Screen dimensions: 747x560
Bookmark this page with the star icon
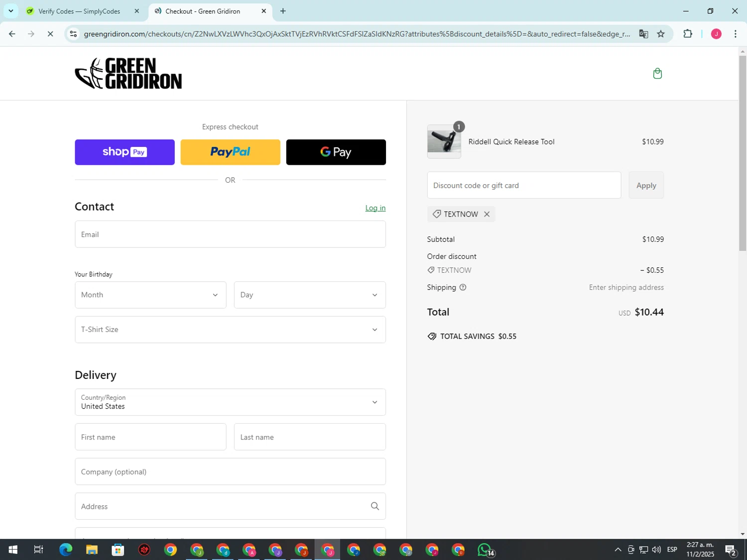point(661,34)
